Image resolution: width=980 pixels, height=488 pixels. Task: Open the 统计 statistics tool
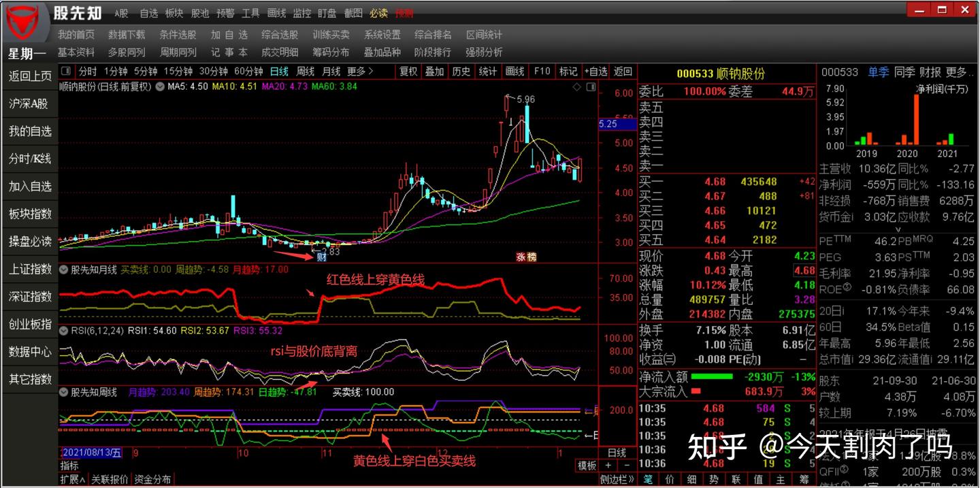coord(488,71)
